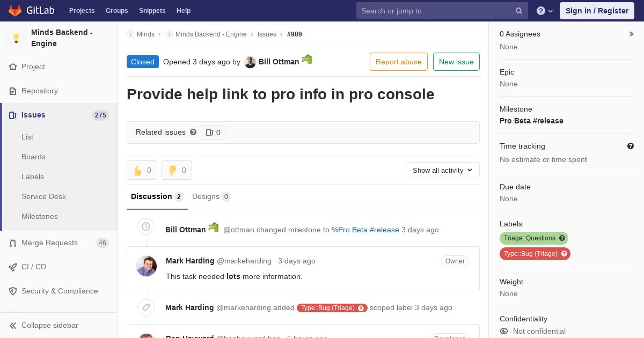Click the dragon status emoji beside header author
644x338 pixels.
pos(307,60)
